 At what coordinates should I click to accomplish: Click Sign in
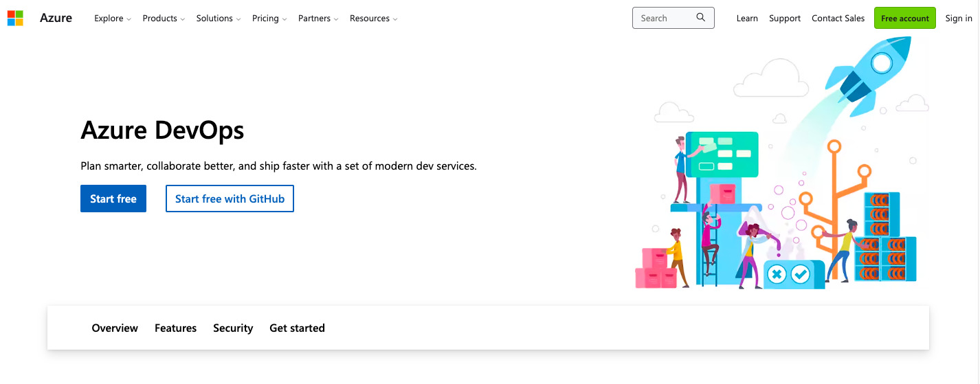coord(959,19)
